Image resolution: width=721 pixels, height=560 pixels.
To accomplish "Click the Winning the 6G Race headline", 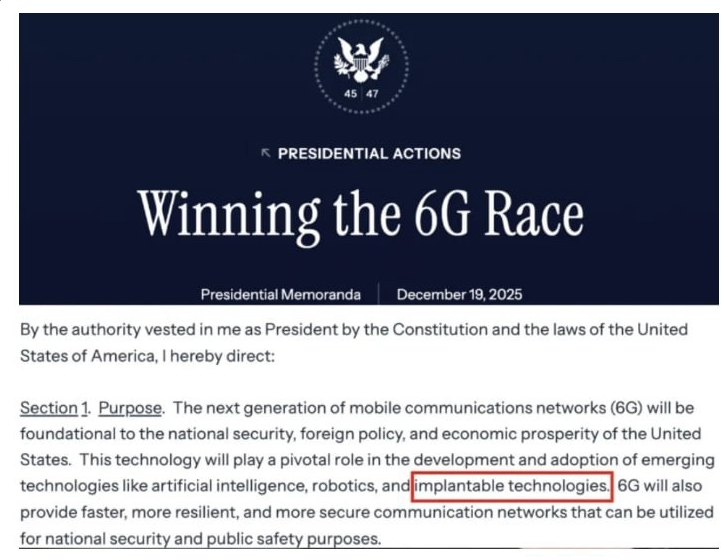I will (361, 215).
